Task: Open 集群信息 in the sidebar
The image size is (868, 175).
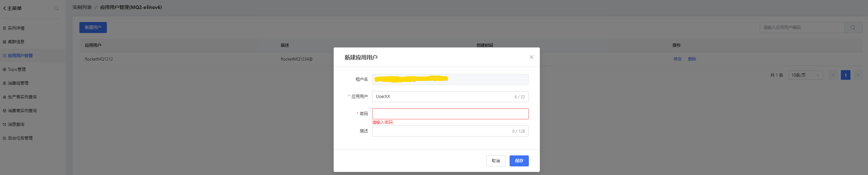Action: click(16, 42)
